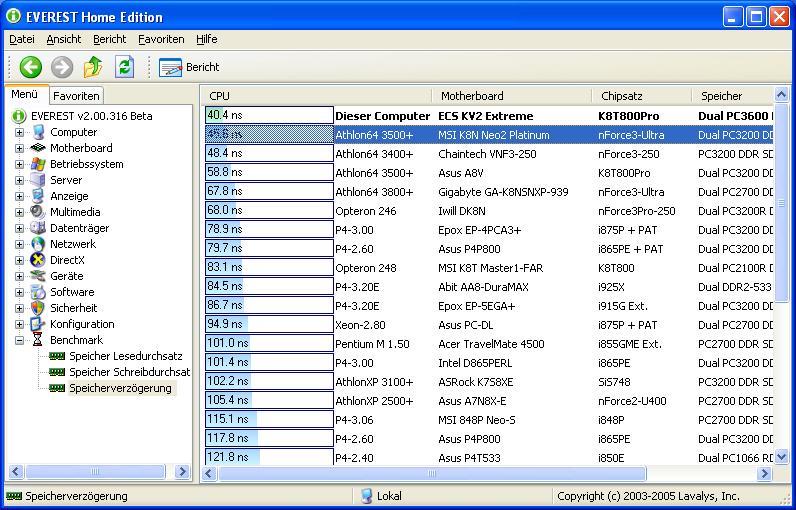Select the Multimedia speaker icon
796x510 pixels.
pyautogui.click(x=38, y=212)
